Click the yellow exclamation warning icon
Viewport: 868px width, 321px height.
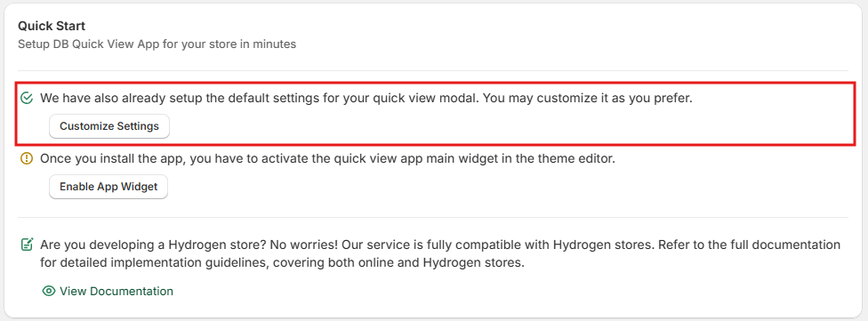pos(26,159)
